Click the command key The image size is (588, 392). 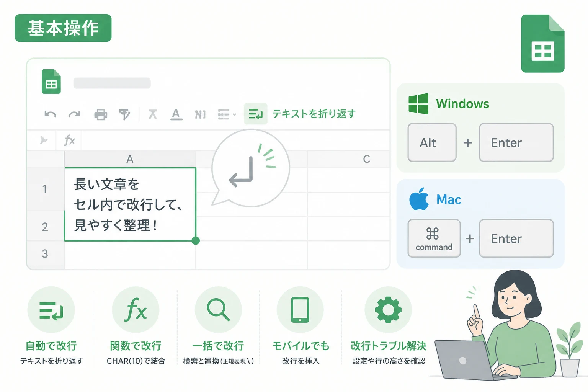pyautogui.click(x=434, y=238)
